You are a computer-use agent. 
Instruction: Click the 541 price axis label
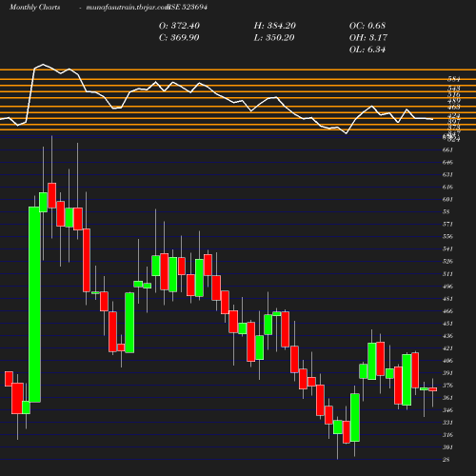(447, 248)
